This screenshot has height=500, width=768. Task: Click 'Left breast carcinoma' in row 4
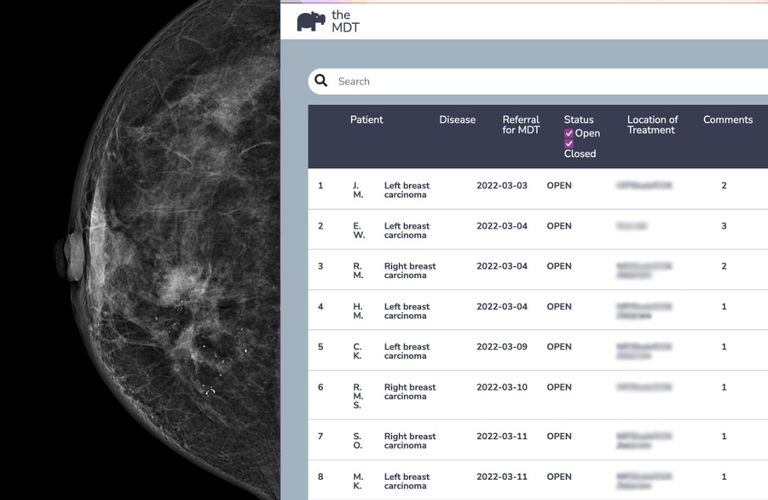coord(407,311)
